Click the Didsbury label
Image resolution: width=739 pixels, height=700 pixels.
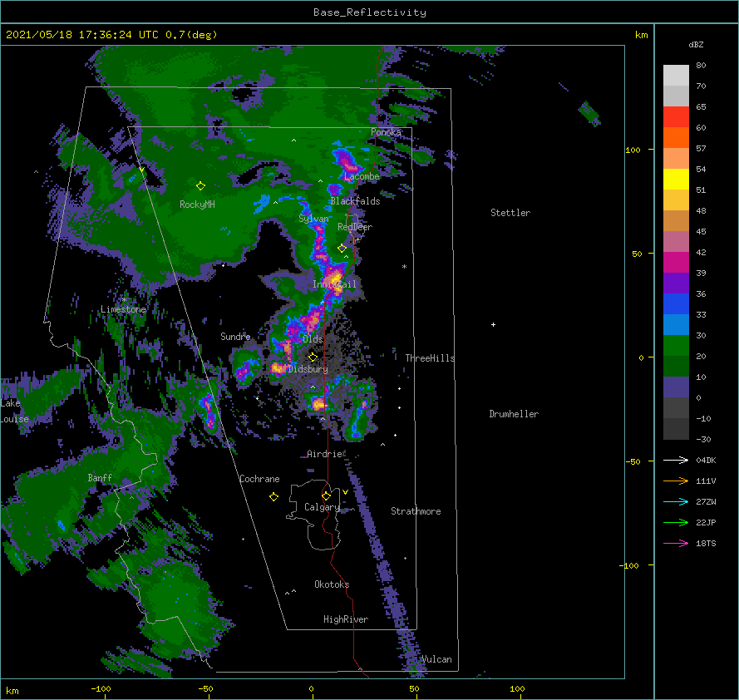[x=308, y=369]
